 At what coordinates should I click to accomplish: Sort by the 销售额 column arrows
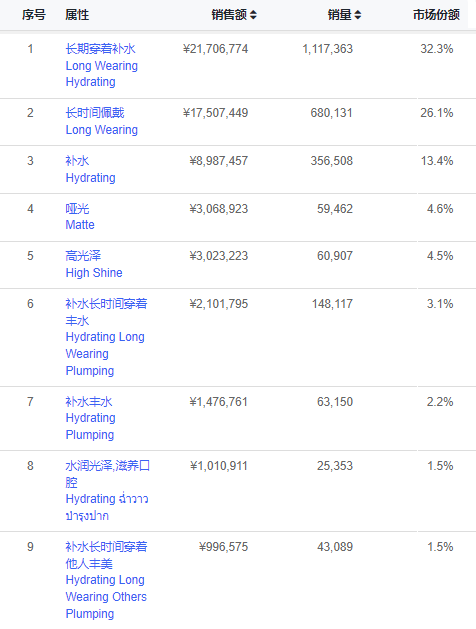[x=253, y=15]
